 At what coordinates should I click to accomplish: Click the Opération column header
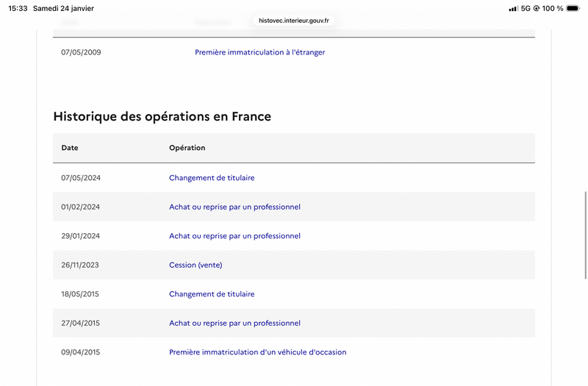tap(187, 148)
